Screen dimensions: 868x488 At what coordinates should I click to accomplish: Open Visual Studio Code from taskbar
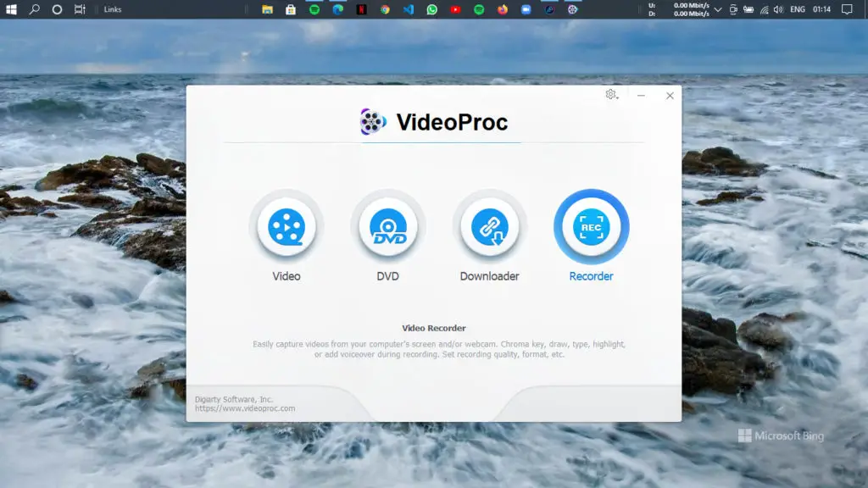tap(409, 9)
